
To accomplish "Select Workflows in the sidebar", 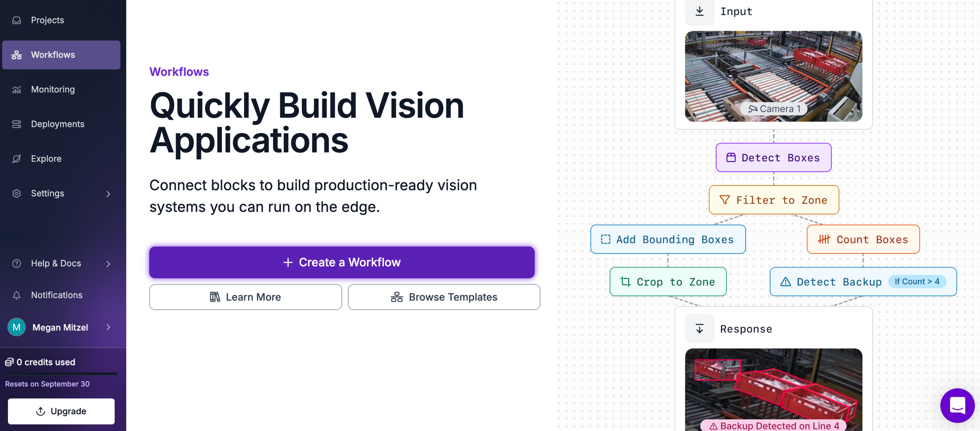I will point(61,55).
